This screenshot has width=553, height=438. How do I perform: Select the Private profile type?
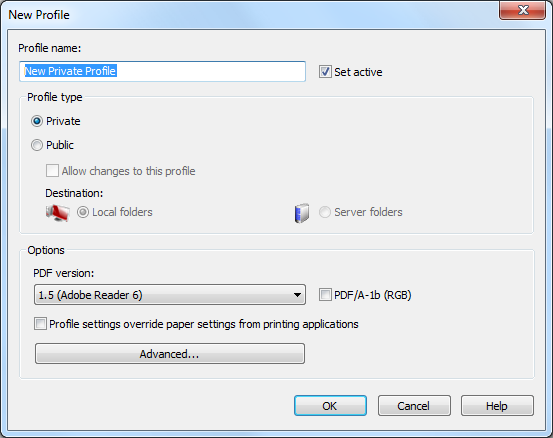pyautogui.click(x=37, y=121)
